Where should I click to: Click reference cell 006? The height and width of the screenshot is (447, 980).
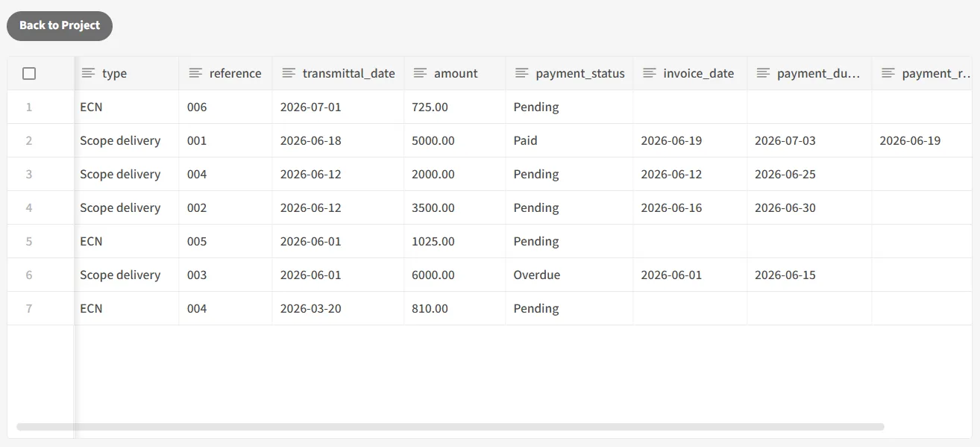coord(226,107)
